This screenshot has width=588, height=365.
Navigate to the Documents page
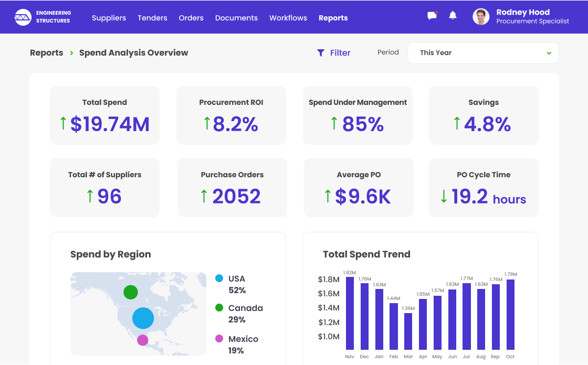coord(236,18)
